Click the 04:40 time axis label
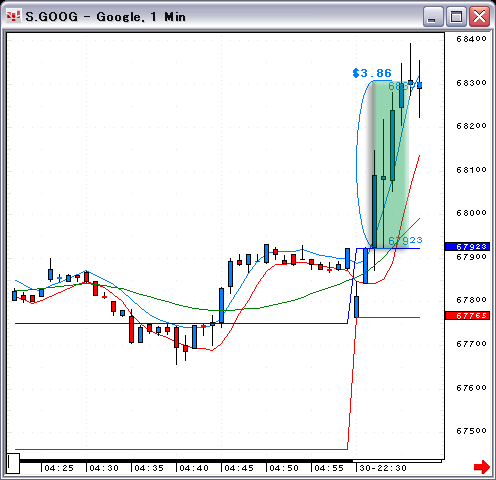 (194, 468)
